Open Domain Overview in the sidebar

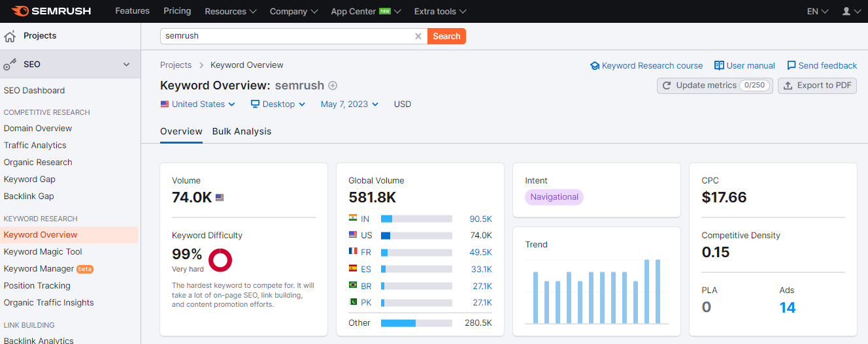[38, 129]
